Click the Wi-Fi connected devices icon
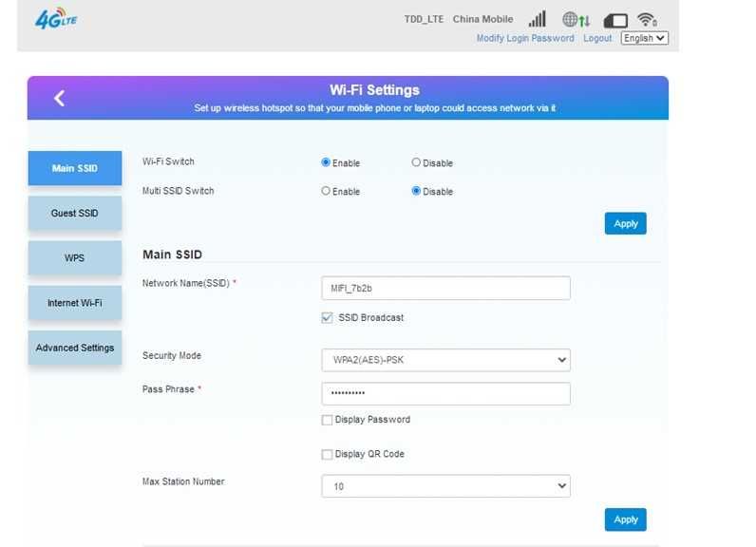This screenshot has height=547, width=756. (x=647, y=20)
